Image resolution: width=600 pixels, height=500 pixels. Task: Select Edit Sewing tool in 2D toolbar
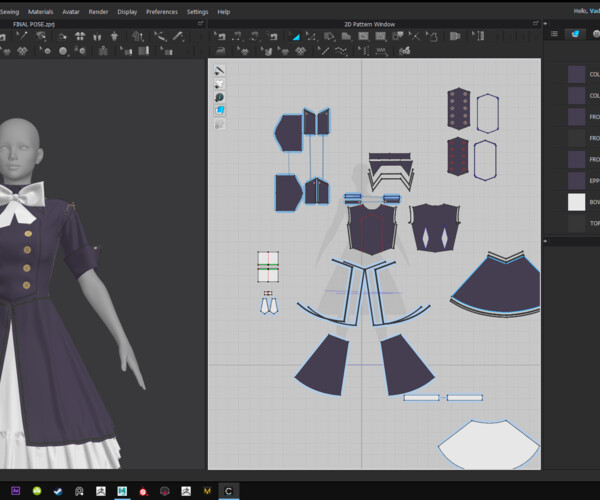pos(219,36)
